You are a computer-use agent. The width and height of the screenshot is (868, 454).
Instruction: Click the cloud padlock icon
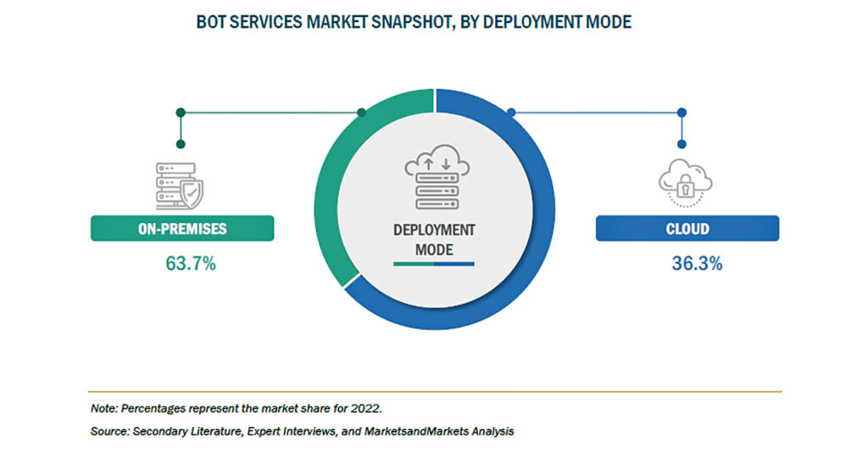click(x=685, y=183)
